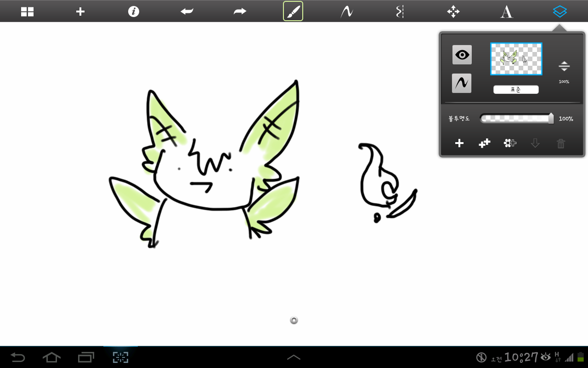Undo the last stroke
Screen dimensions: 588x368
pos(187,11)
